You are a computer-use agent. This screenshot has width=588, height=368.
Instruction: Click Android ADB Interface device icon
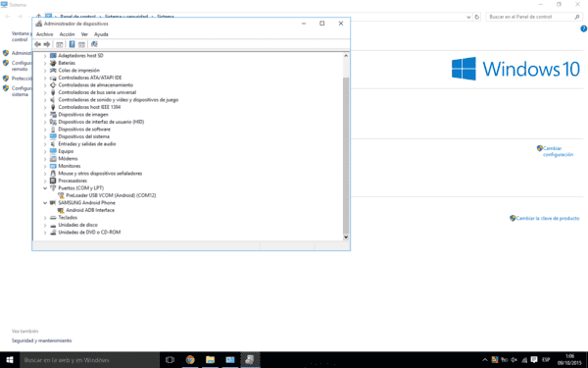(x=61, y=210)
